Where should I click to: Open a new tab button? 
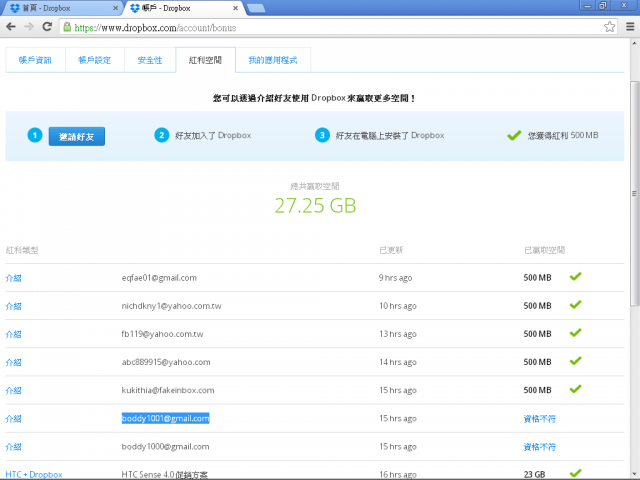256,8
